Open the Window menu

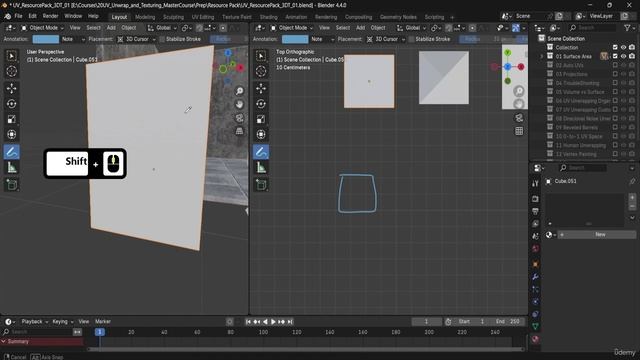click(x=73, y=16)
